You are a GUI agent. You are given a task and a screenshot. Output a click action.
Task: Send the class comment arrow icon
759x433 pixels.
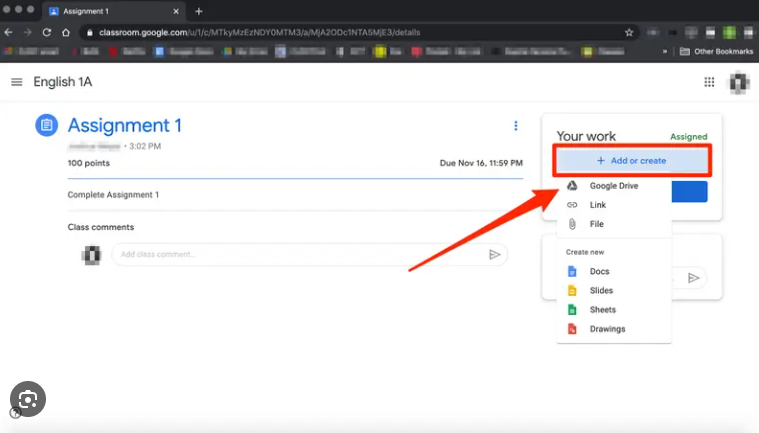[494, 255]
